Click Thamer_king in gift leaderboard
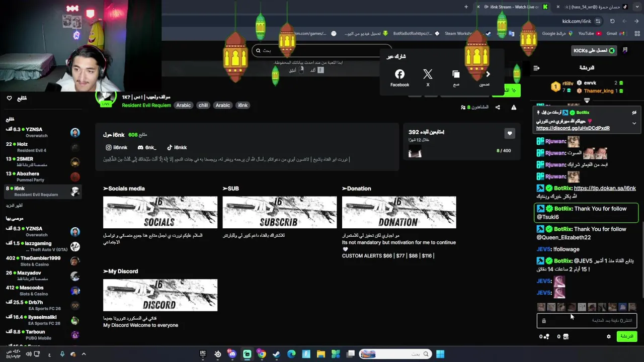Screen dimensions: 644x362 (x=599, y=91)
